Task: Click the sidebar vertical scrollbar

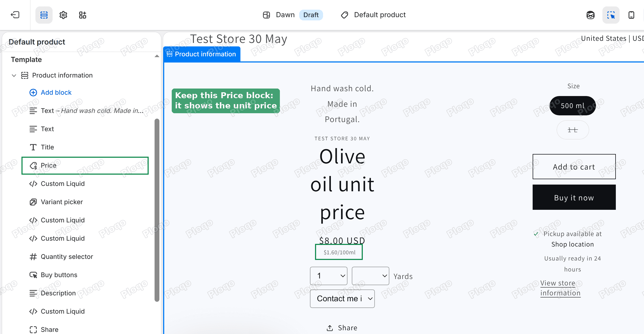Action: pos(157,210)
